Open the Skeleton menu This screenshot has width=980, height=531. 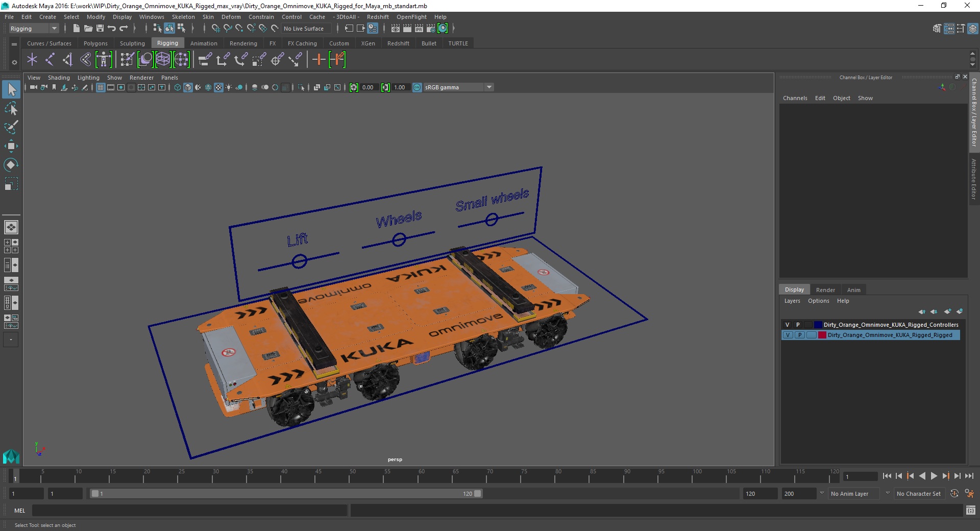pos(183,17)
